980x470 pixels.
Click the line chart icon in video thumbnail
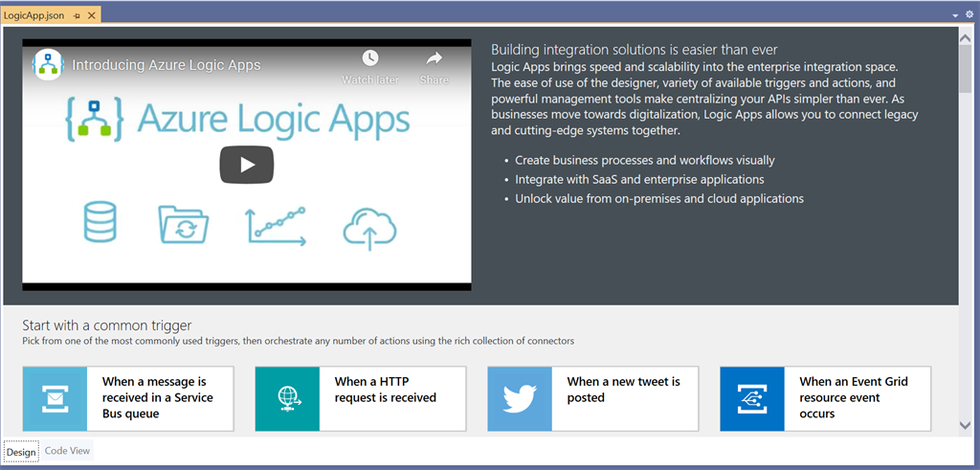pos(276,226)
